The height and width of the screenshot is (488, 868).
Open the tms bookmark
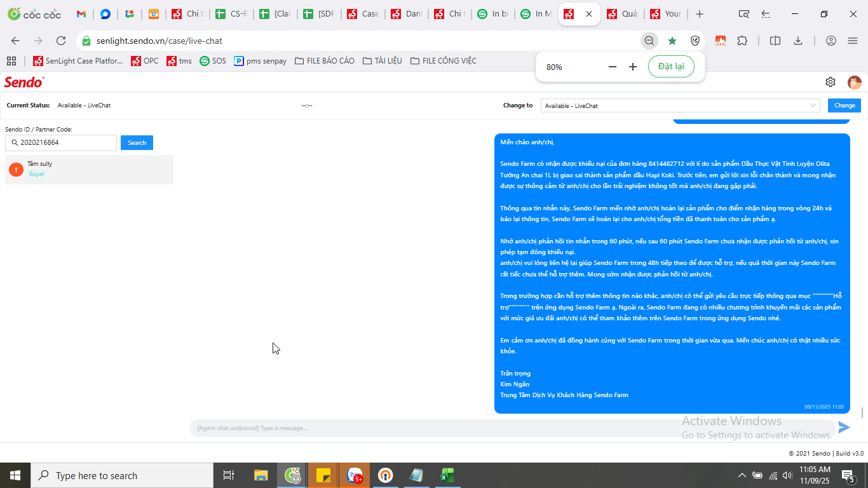coord(179,61)
